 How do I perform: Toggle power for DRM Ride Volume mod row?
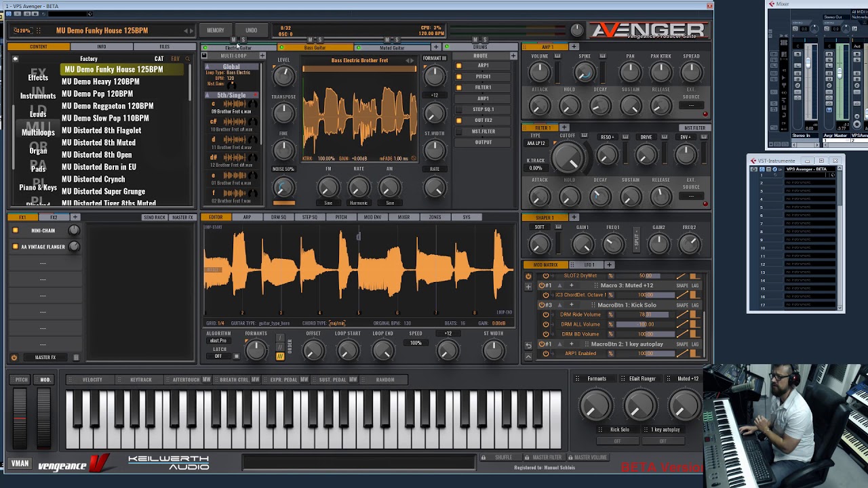click(546, 314)
